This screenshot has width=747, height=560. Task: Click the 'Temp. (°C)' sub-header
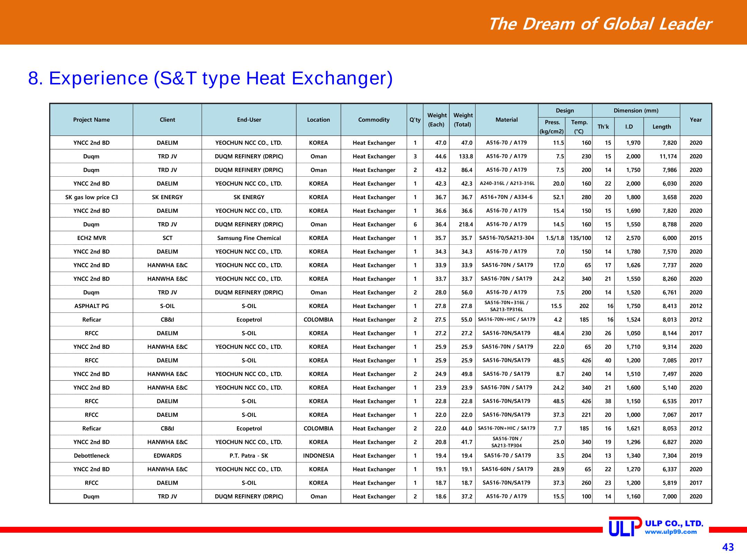point(579,127)
